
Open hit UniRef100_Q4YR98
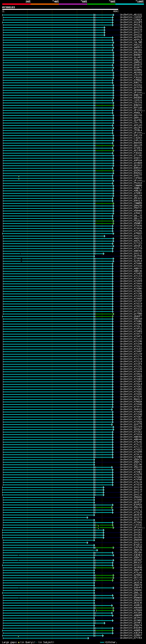click(x=131, y=567)
